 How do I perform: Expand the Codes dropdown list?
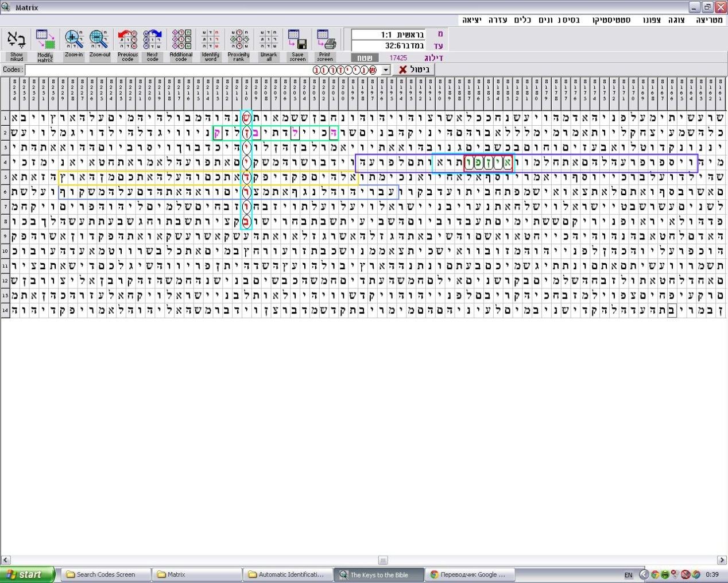pyautogui.click(x=386, y=70)
